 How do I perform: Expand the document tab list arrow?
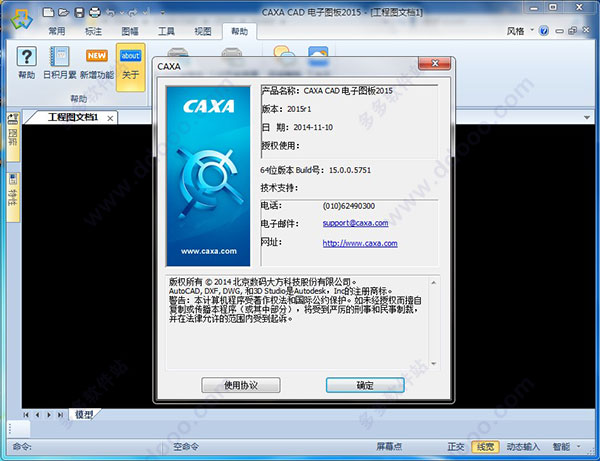(x=587, y=117)
